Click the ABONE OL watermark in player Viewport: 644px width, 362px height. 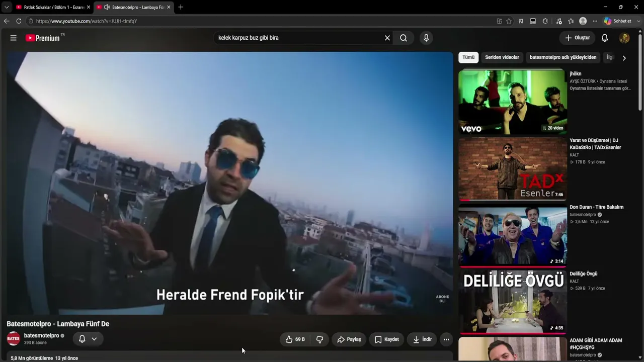442,299
